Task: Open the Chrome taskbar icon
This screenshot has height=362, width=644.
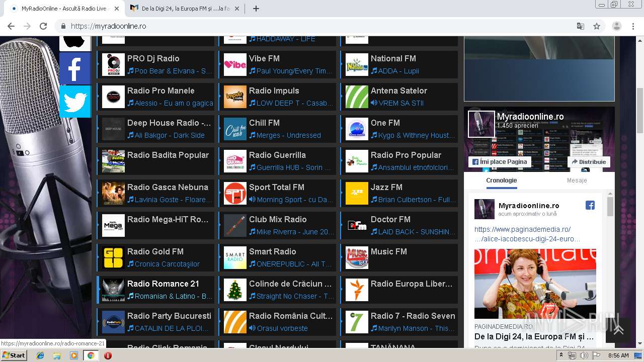Action: point(91,355)
